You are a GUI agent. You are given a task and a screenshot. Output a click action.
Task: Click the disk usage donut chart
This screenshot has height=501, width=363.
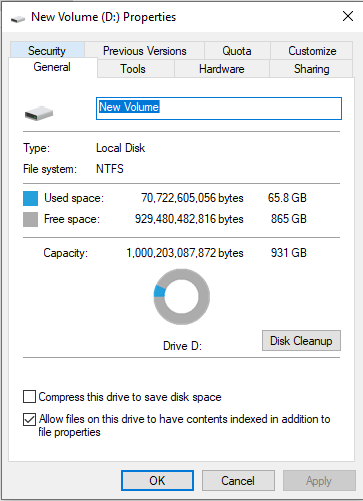(x=182, y=297)
